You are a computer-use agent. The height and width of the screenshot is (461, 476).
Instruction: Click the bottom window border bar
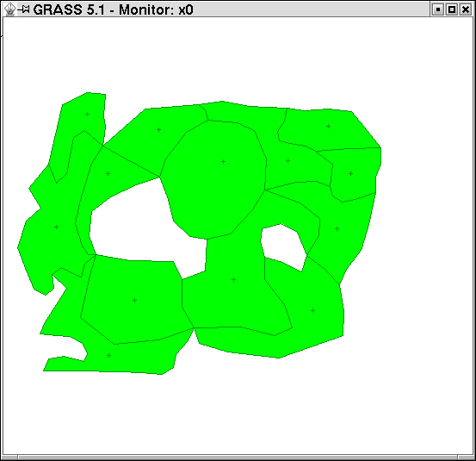(x=238, y=458)
